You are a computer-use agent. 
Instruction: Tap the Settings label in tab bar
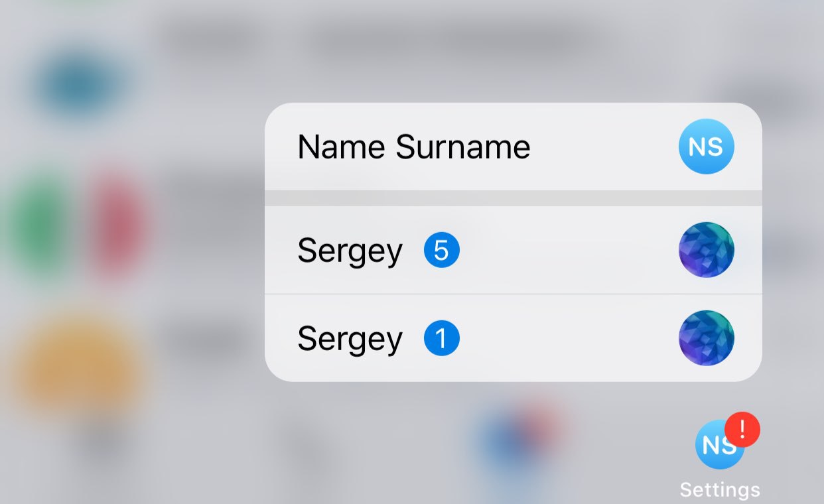(x=720, y=490)
